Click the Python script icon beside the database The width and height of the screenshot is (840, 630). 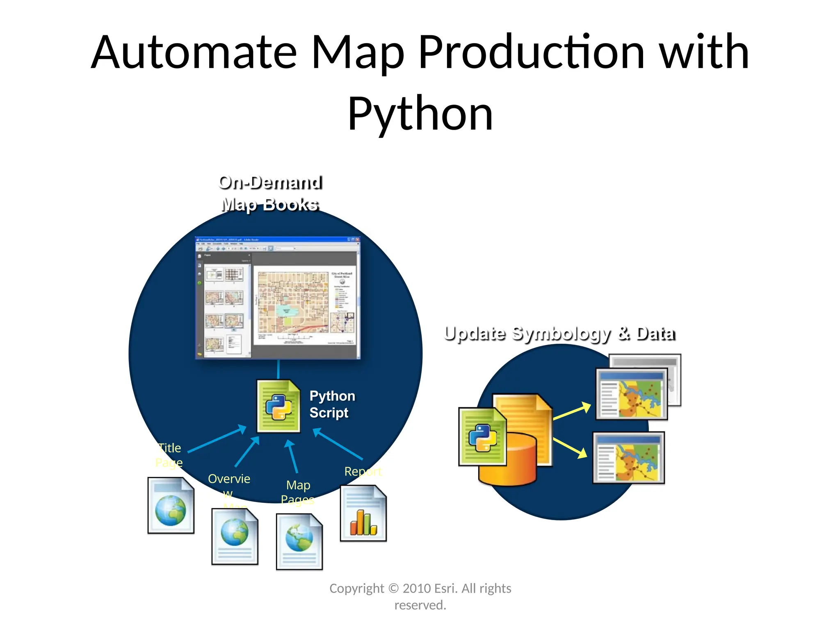482,437
